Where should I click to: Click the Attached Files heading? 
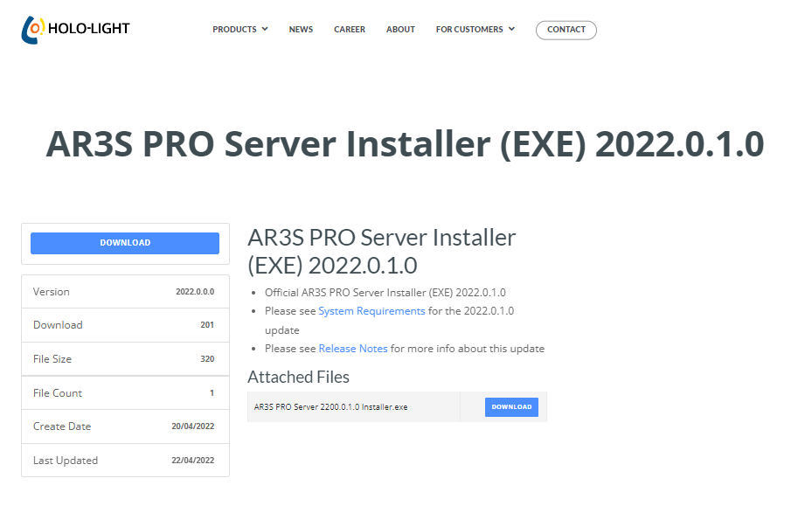(298, 377)
